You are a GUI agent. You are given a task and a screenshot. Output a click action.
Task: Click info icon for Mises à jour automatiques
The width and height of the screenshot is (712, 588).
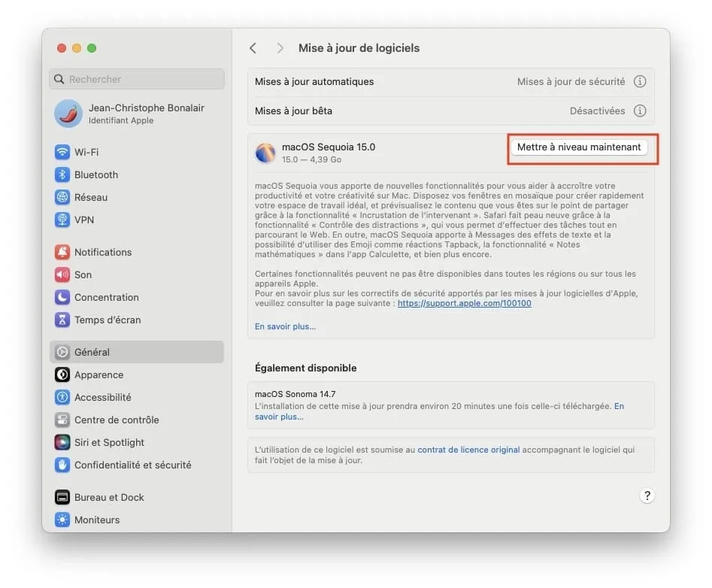640,81
